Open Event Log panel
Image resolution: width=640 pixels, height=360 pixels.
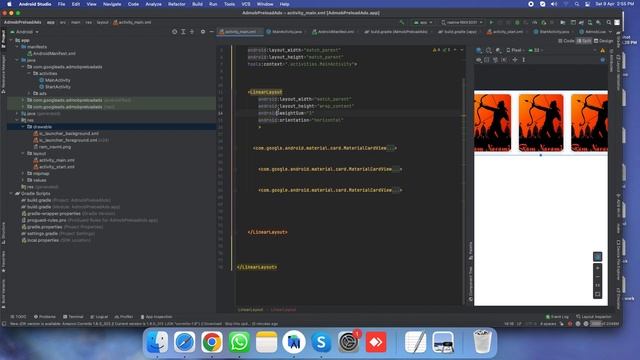point(557,317)
